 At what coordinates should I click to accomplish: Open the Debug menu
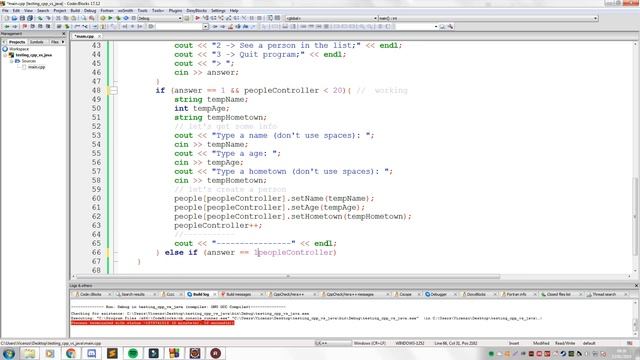point(90,11)
